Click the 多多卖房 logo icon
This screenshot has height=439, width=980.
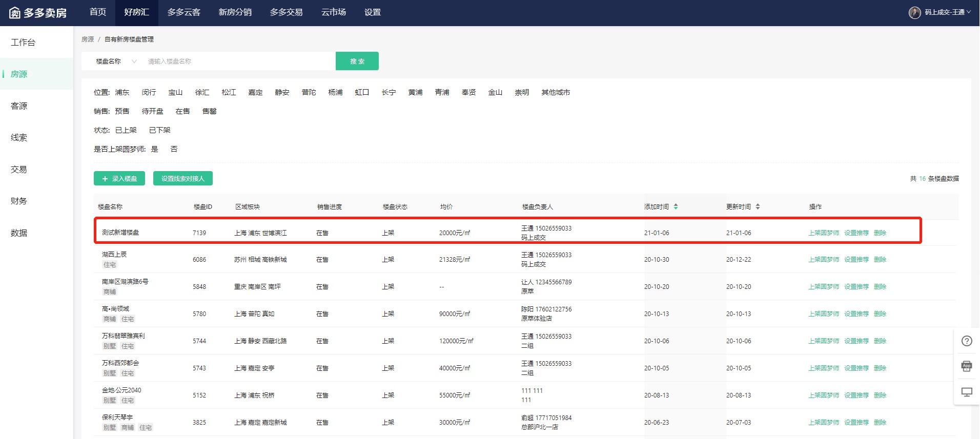click(x=15, y=13)
